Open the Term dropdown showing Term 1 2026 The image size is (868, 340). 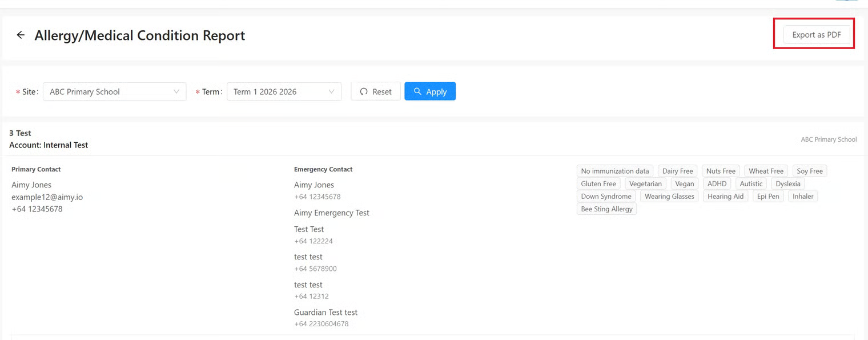pyautogui.click(x=284, y=91)
